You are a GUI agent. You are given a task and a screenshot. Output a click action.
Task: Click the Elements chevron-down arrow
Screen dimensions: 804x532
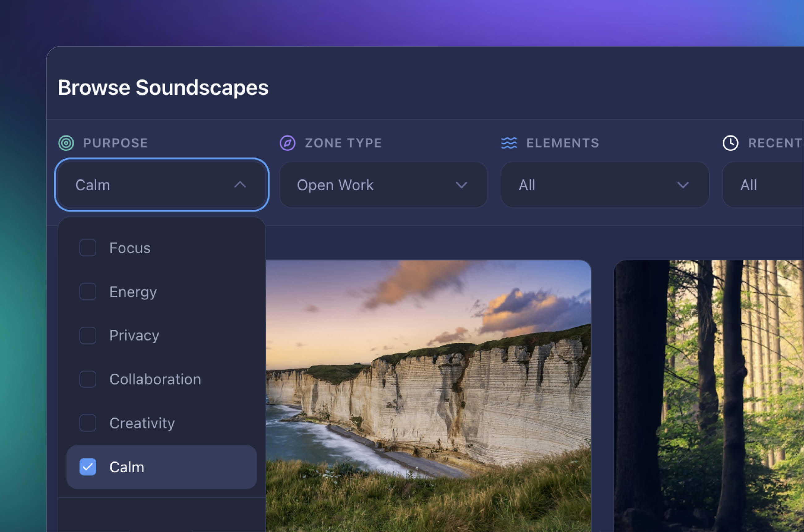[683, 185]
